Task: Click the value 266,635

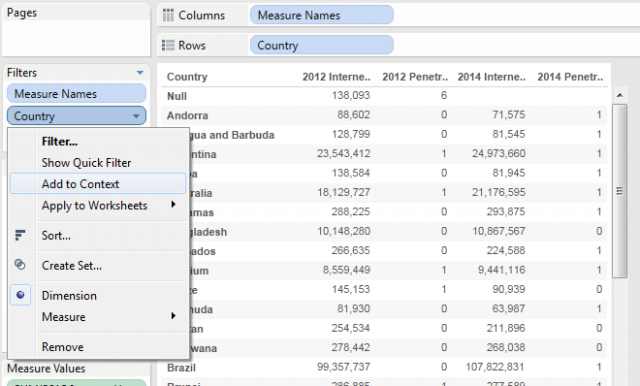Action: tap(351, 251)
